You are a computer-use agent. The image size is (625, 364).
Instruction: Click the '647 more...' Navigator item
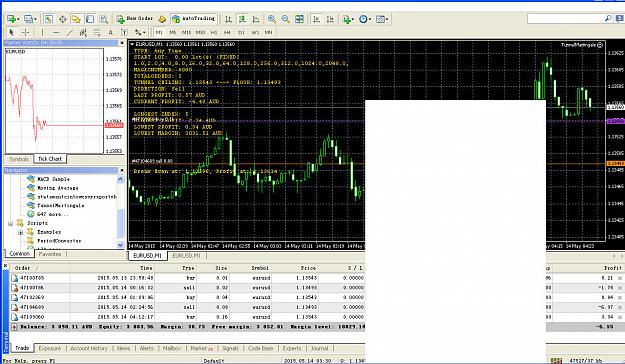point(53,214)
